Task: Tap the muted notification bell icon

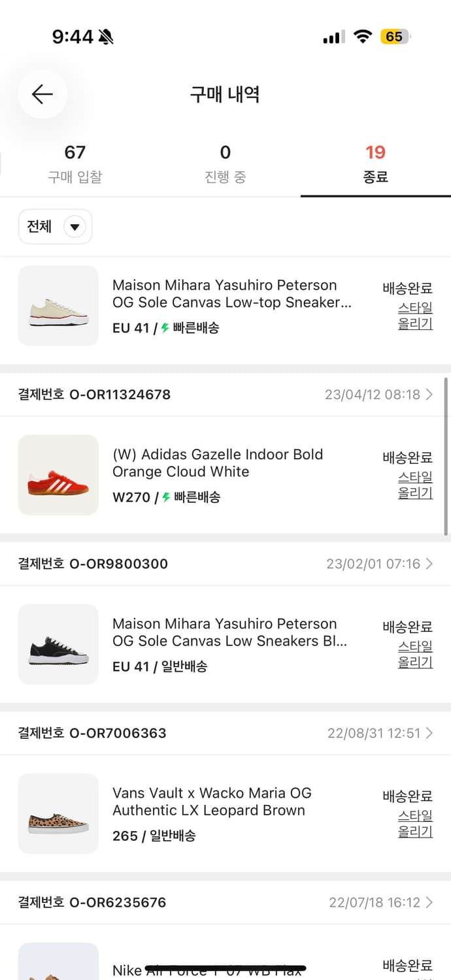Action: [x=107, y=37]
